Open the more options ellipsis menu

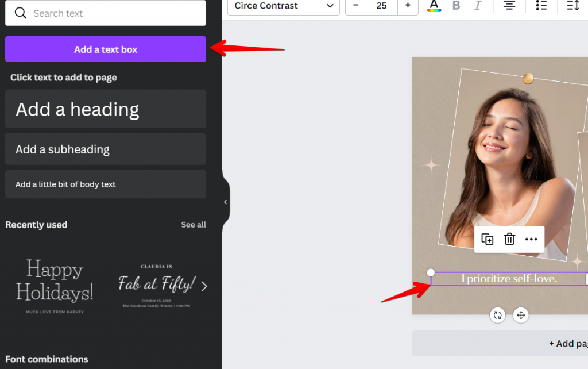point(531,239)
